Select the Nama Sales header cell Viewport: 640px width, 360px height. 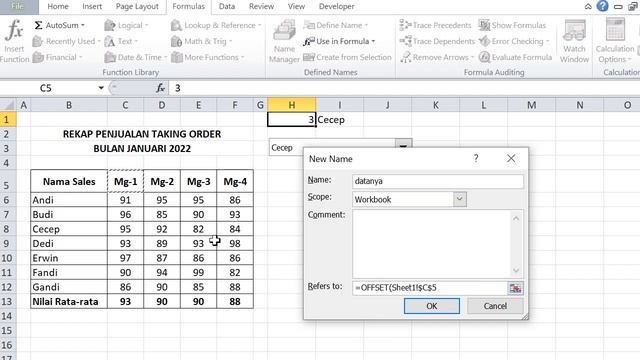(x=69, y=182)
